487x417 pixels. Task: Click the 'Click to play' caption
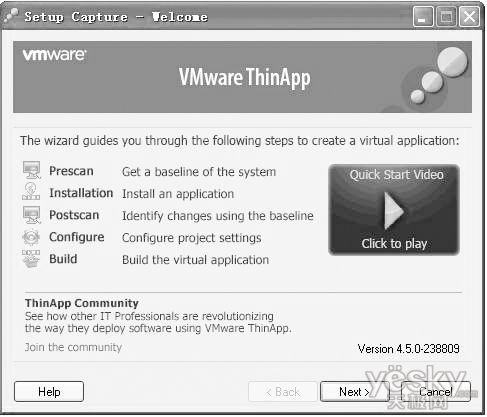coord(394,244)
